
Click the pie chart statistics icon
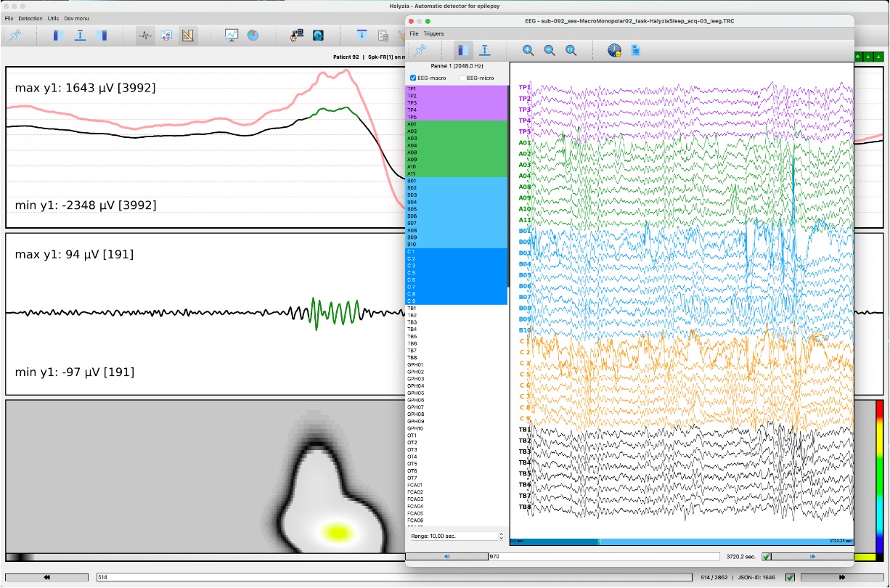(x=253, y=35)
